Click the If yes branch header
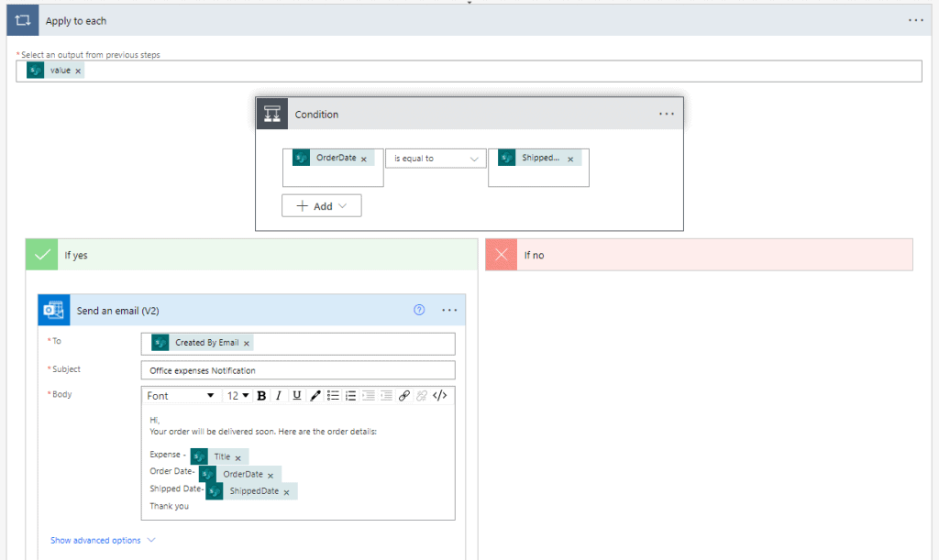 [251, 255]
